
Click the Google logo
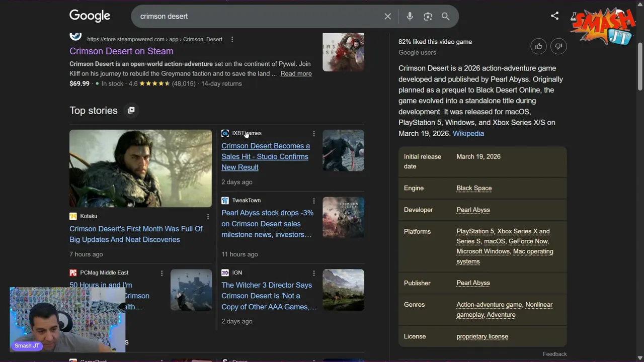click(90, 16)
